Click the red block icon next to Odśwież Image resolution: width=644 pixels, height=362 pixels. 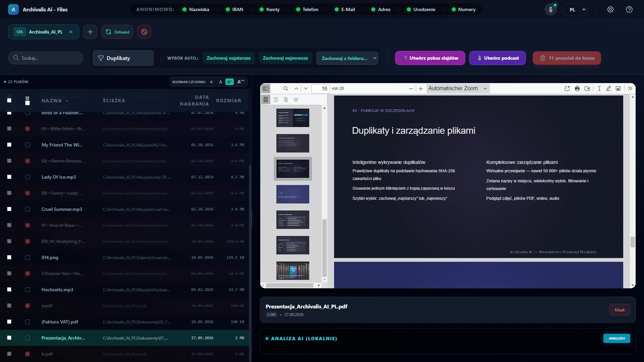point(144,32)
